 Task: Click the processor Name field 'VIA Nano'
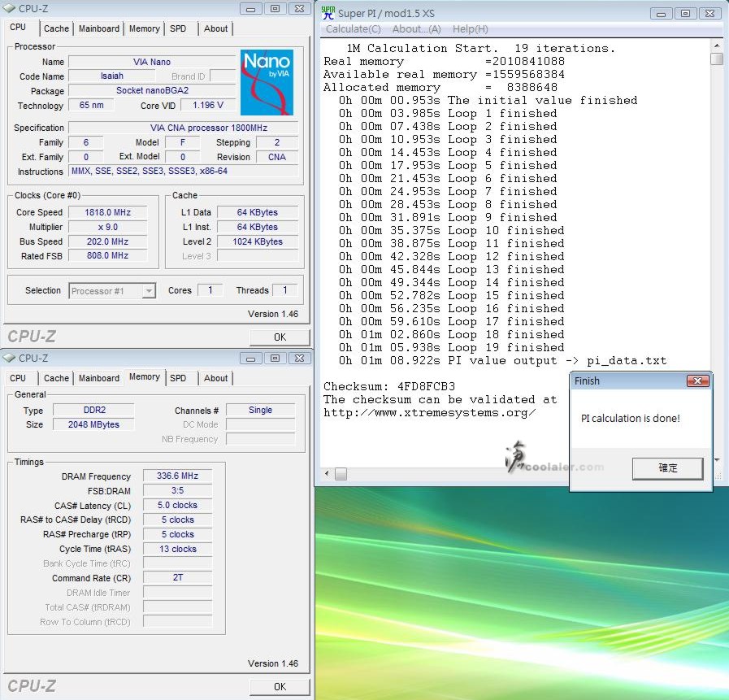click(152, 62)
